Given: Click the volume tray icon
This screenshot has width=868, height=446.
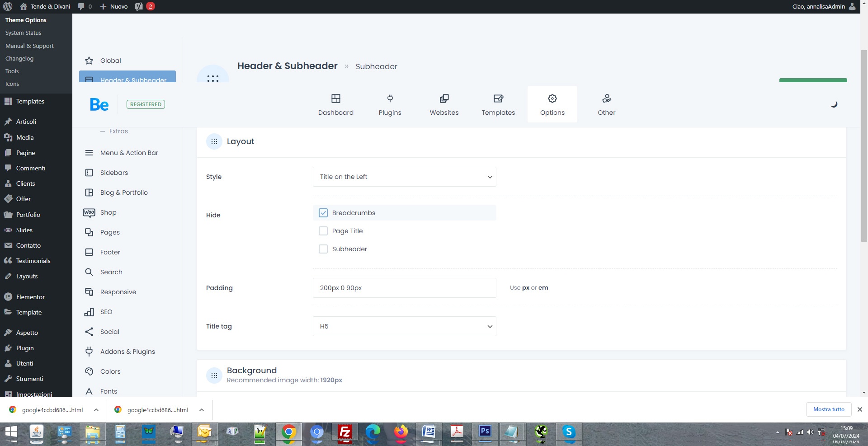Looking at the screenshot, I should [810, 432].
